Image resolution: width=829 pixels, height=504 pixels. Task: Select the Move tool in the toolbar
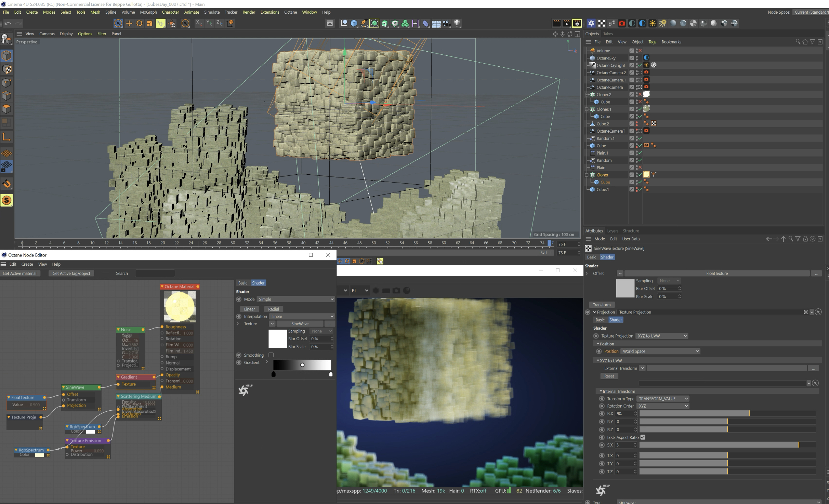point(129,23)
